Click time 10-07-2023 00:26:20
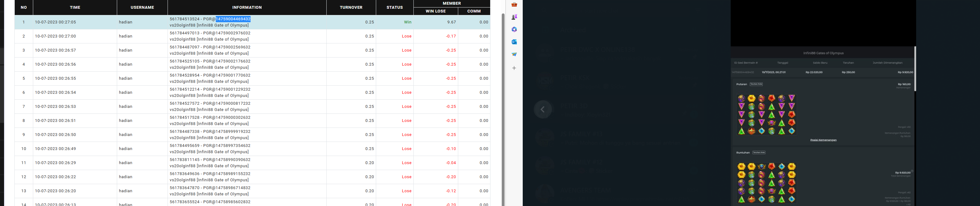This screenshot has width=980, height=206. tap(55, 191)
